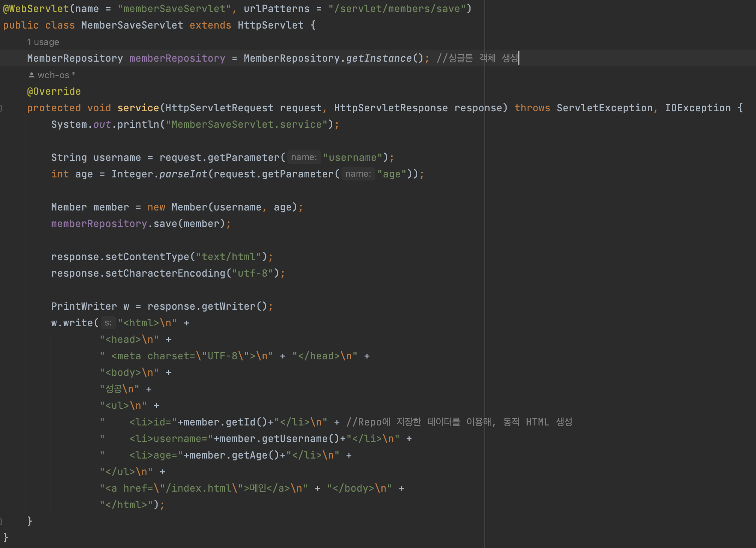Click the "/servlet/members/save" URL pattern string

tap(397, 9)
